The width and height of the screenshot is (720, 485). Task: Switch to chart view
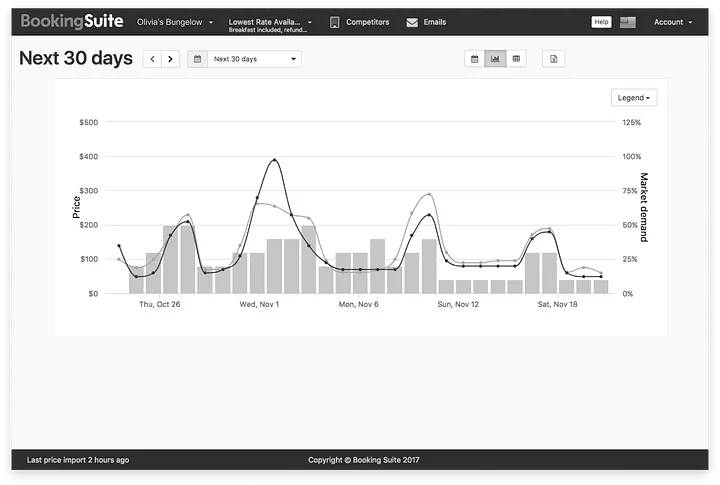click(x=495, y=59)
